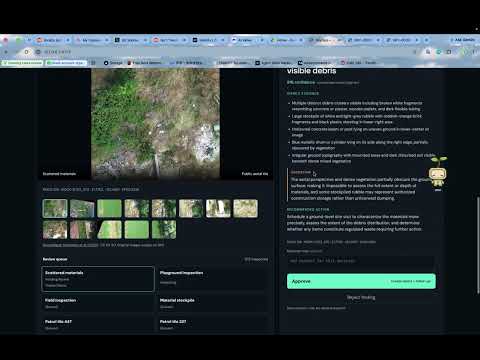Select the first thumbnail in the top row
Image resolution: width=480 pixels, height=360 pixels.
[55, 208]
